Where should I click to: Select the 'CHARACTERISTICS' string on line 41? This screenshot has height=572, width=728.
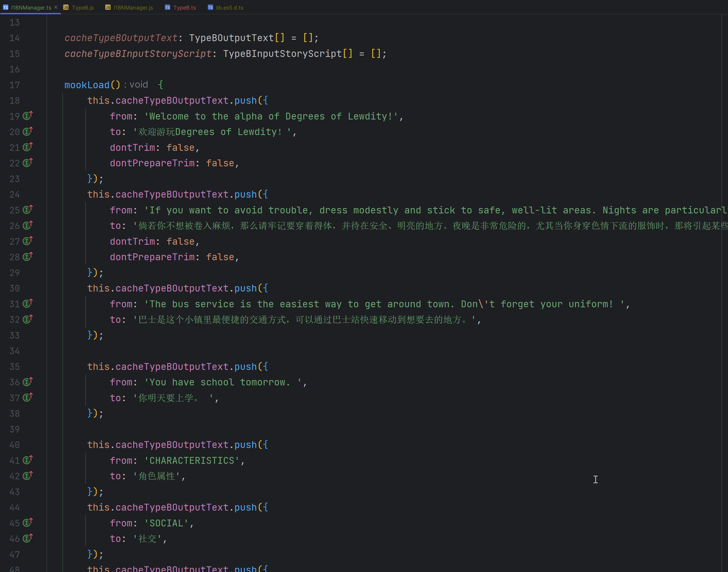point(193,460)
